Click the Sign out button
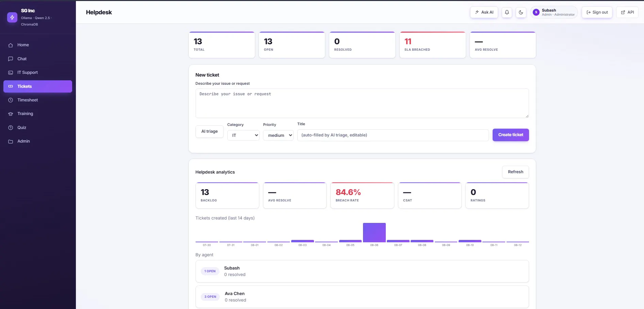The width and height of the screenshot is (644, 309). (597, 12)
